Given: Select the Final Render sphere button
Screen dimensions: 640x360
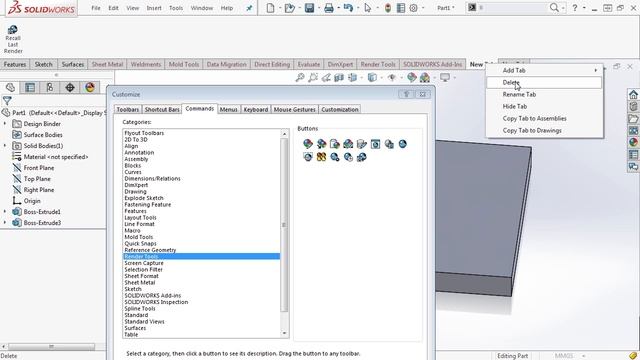Looking at the screenshot, I should pyautogui.click(x=402, y=144).
